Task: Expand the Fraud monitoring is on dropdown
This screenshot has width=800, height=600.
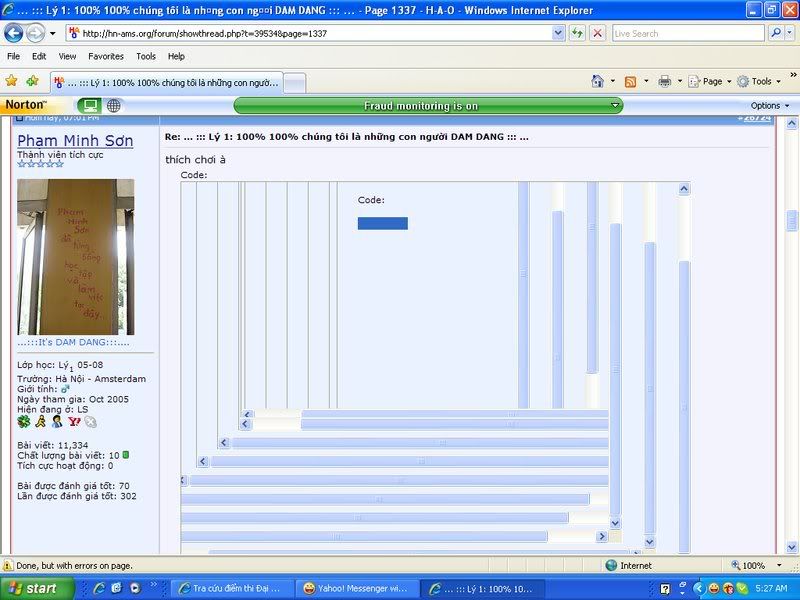Action: 614,106
